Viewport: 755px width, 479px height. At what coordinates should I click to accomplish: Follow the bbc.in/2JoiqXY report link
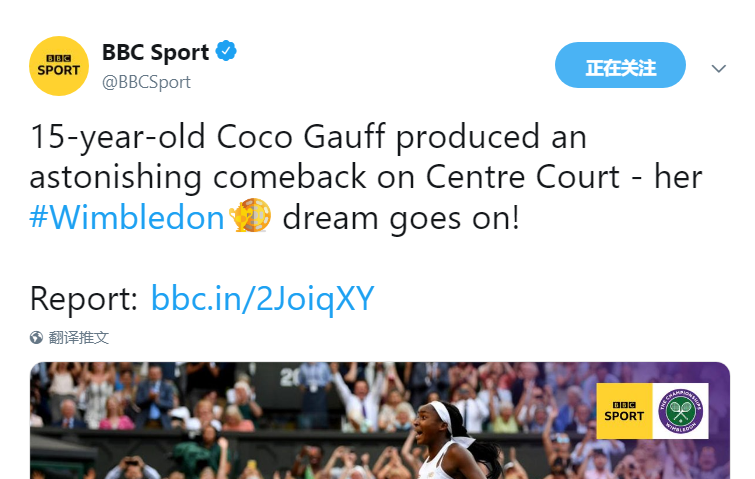[x=262, y=298]
